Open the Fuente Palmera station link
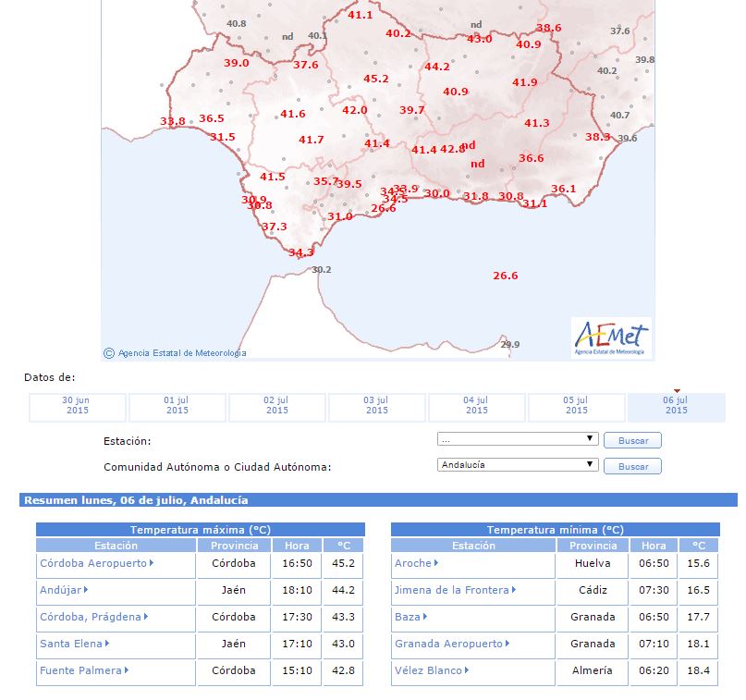This screenshot has width=746, height=700. pos(80,670)
